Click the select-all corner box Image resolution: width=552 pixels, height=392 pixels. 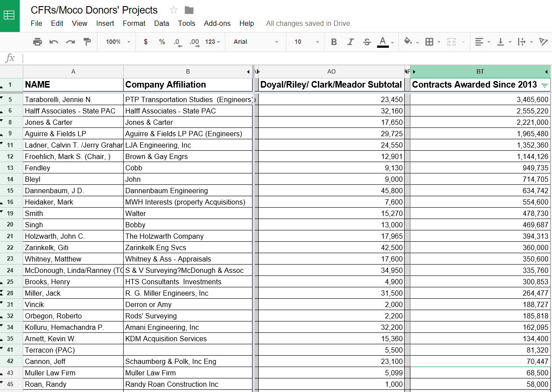(x=11, y=71)
